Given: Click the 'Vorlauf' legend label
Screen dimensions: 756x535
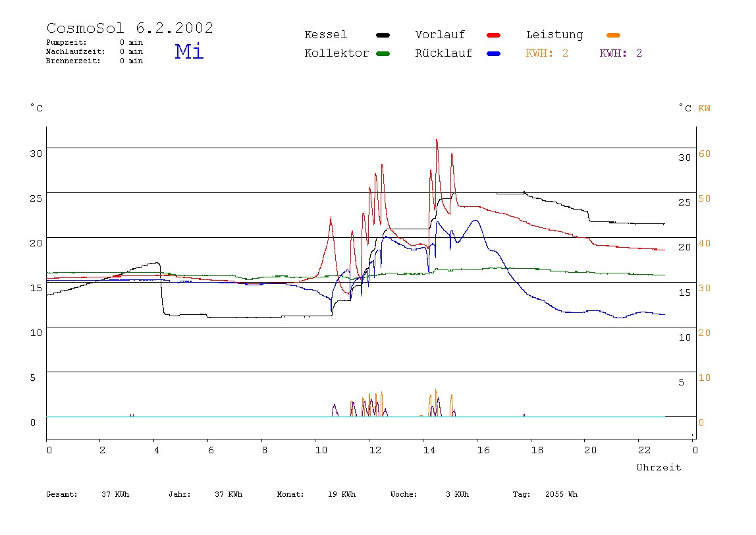Looking at the screenshot, I should 440,35.
